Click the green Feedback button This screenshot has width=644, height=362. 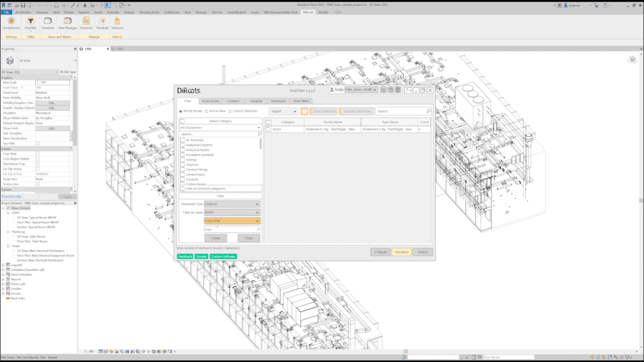tap(185, 256)
